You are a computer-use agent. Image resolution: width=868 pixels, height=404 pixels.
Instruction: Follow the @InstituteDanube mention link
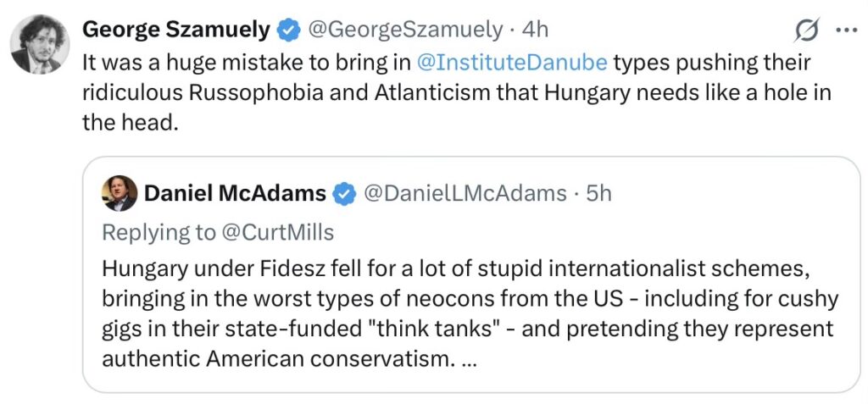point(510,63)
